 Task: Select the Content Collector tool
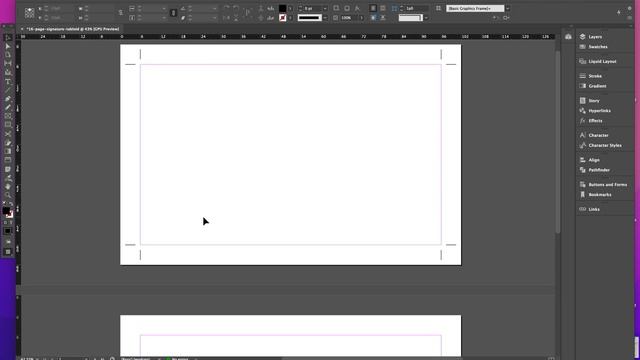click(8, 72)
